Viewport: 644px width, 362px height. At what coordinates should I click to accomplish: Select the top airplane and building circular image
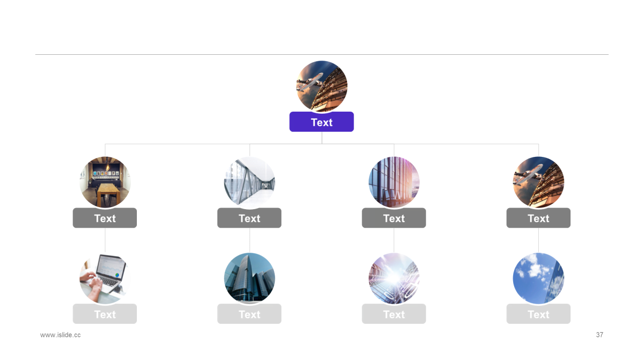(x=321, y=86)
